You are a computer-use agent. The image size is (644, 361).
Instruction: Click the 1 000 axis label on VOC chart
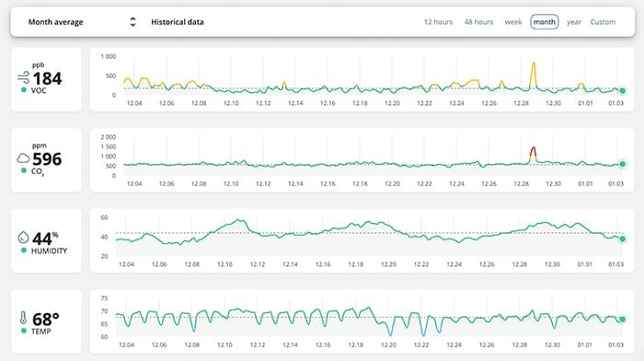pyautogui.click(x=109, y=57)
